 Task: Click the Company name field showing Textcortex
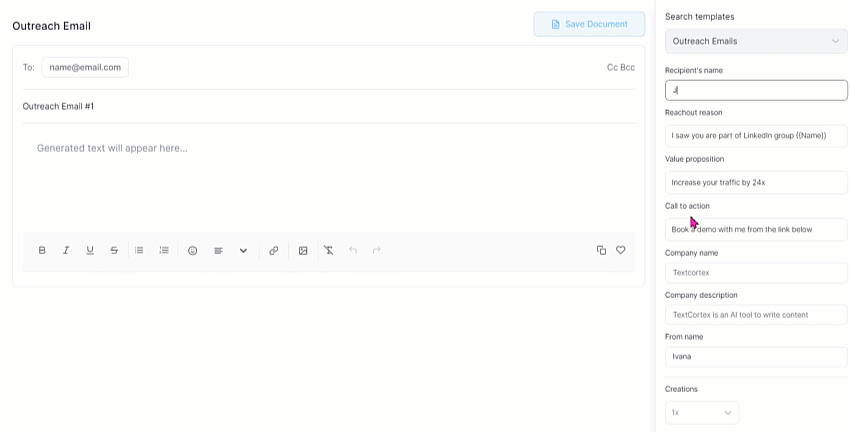[756, 273]
